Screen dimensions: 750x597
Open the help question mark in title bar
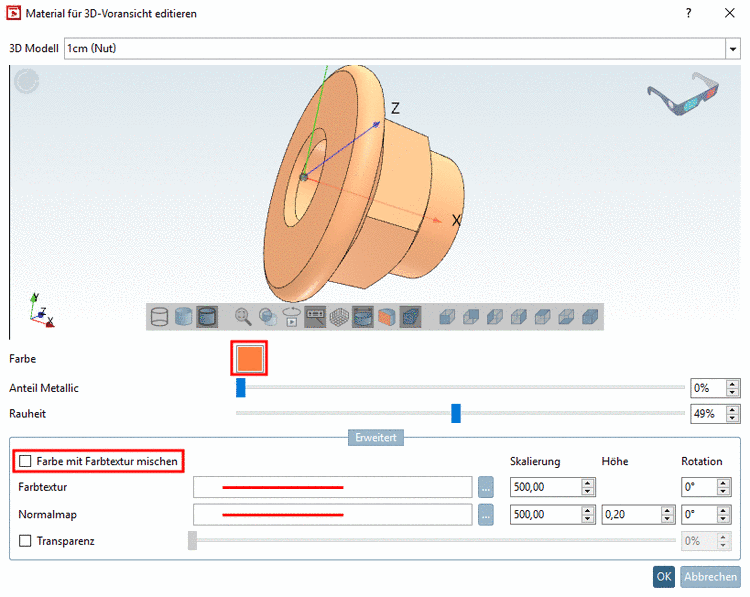[688, 13]
